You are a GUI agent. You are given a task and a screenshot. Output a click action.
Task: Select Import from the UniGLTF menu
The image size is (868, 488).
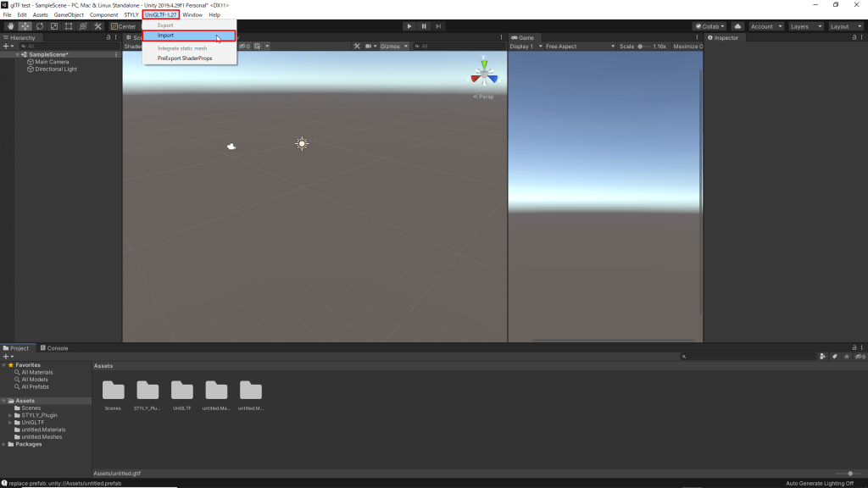(163, 36)
